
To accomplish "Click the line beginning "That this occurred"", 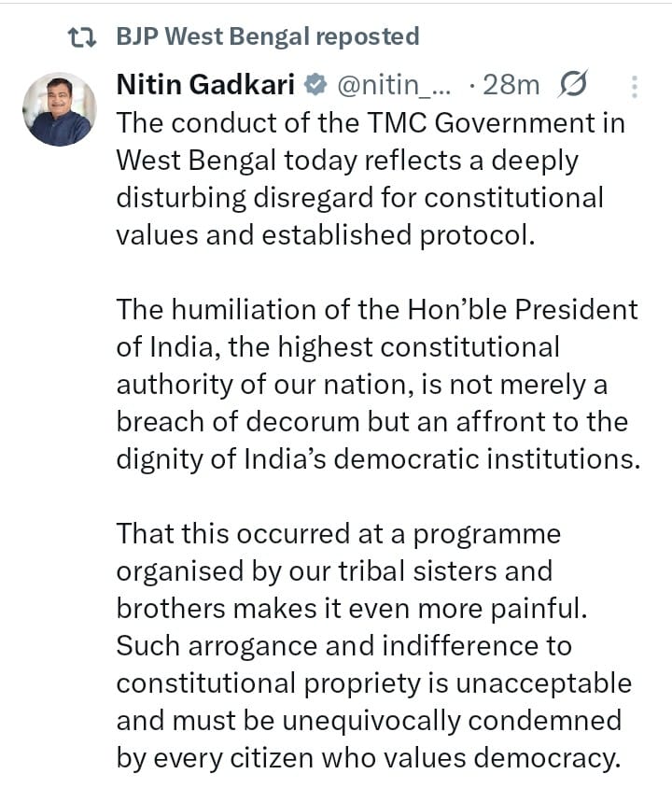I will point(339,533).
